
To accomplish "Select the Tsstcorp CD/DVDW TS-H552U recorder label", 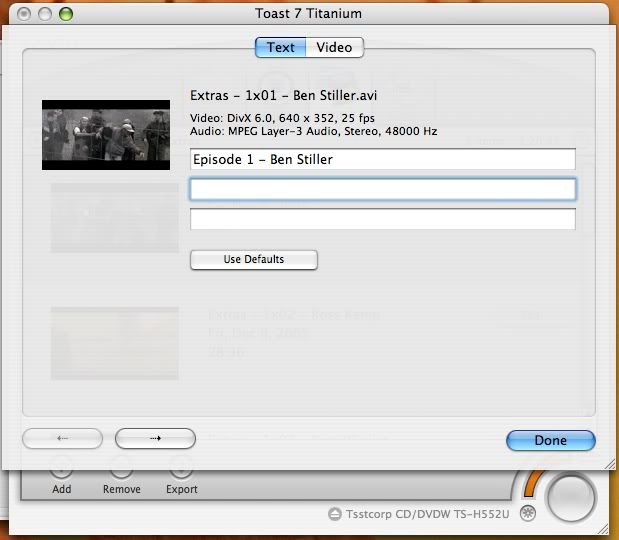I will (x=428, y=514).
